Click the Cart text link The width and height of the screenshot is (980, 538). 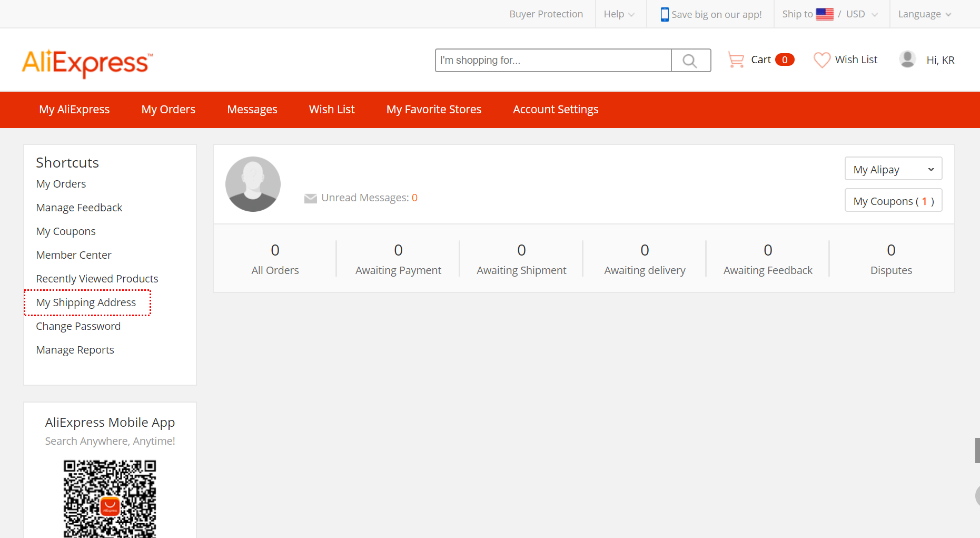(x=761, y=60)
